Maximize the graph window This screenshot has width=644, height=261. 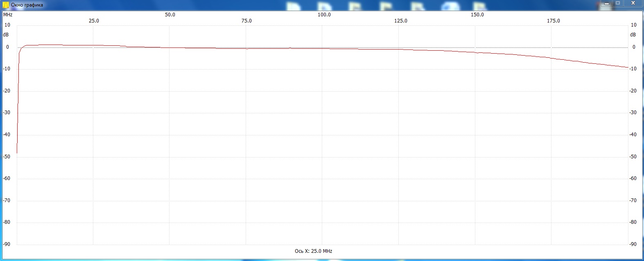[x=618, y=3]
